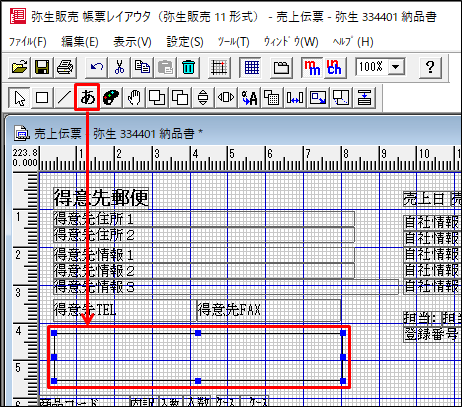462x407 pixels.
Task: Undo last action with arrow icon
Action: point(97,67)
